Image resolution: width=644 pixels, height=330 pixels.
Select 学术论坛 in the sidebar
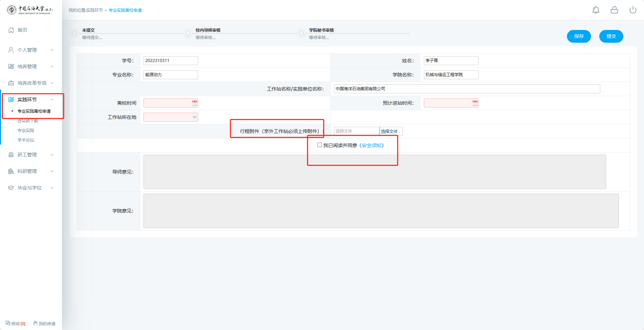26,140
